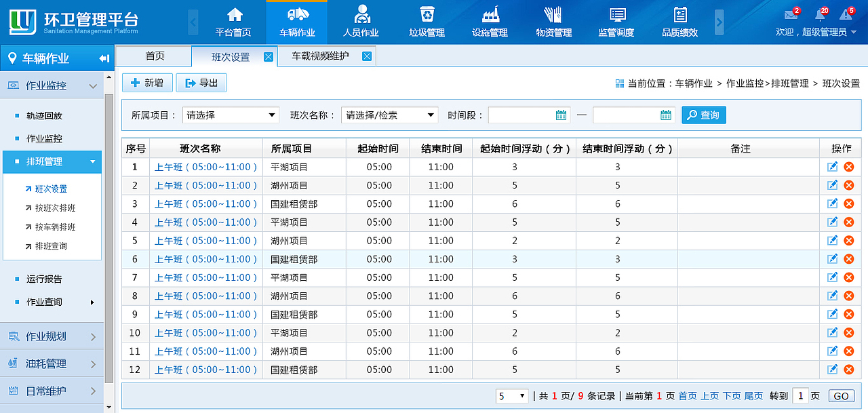
Task: Click the GO page jump button
Action: click(841, 396)
